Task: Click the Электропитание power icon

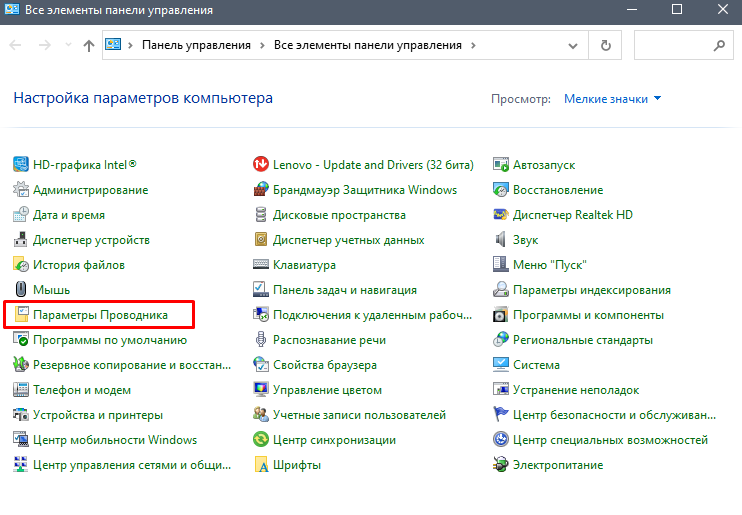Action: [501, 465]
